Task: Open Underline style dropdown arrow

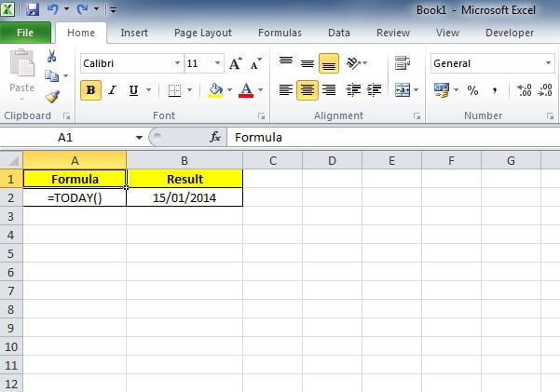Action: (148, 90)
